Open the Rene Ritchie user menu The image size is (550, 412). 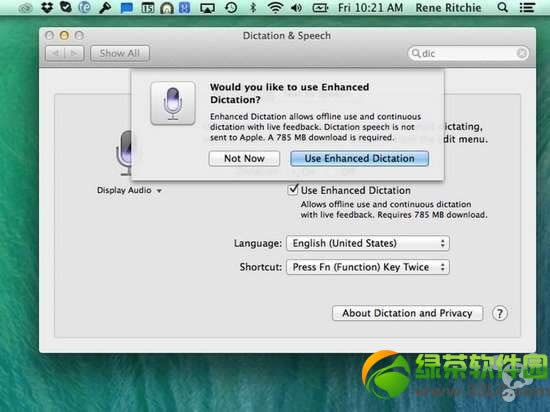click(448, 8)
